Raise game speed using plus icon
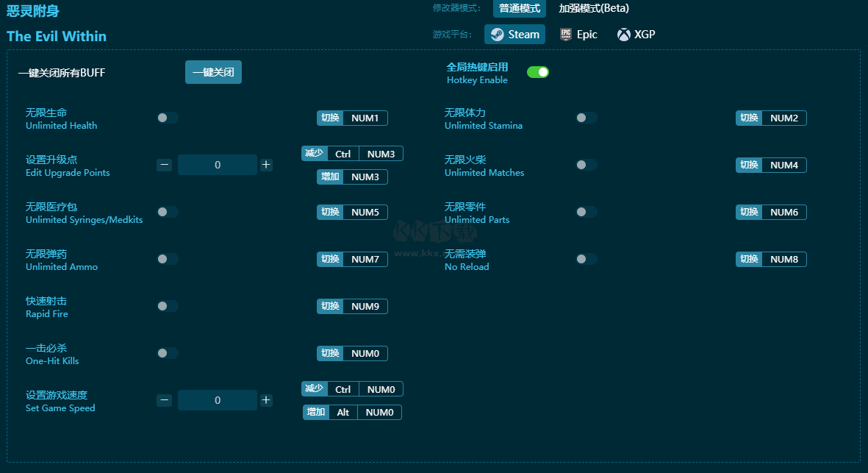 (266, 400)
